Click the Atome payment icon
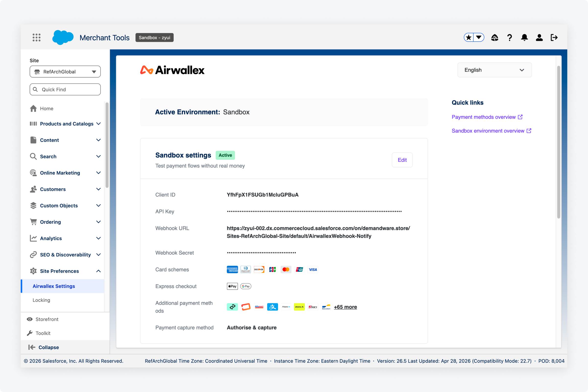The height and width of the screenshot is (392, 588). (299, 307)
